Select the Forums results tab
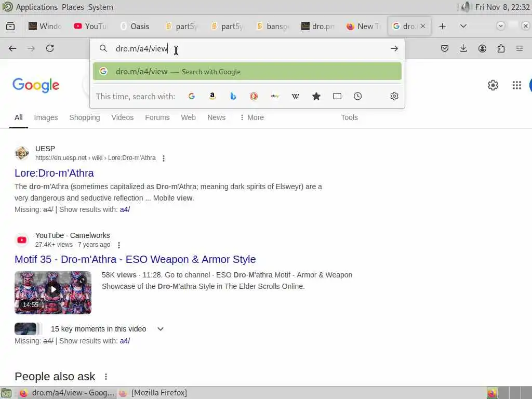This screenshot has height=399, width=532. click(157, 117)
